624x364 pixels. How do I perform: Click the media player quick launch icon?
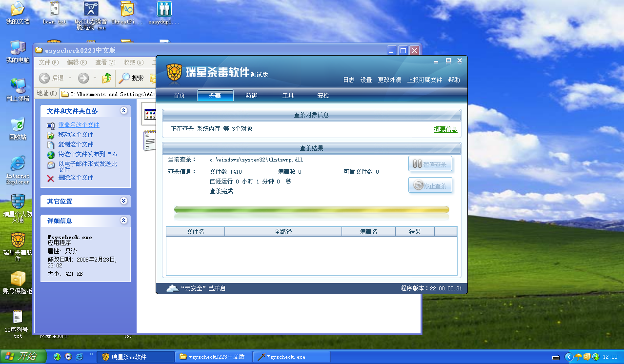[x=68, y=357]
